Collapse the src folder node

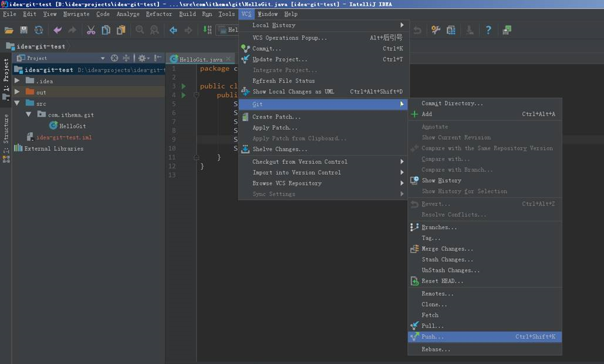17,103
